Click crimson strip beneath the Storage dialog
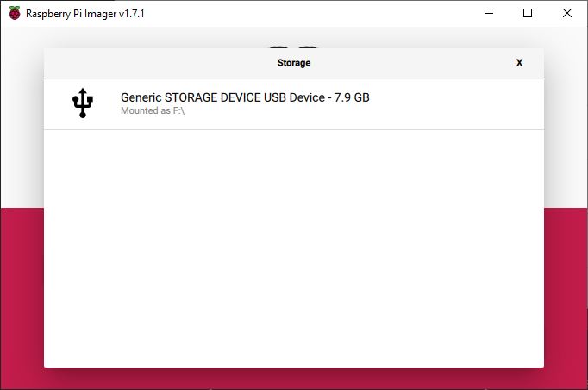Image resolution: width=588 pixels, height=390 pixels. (x=294, y=379)
